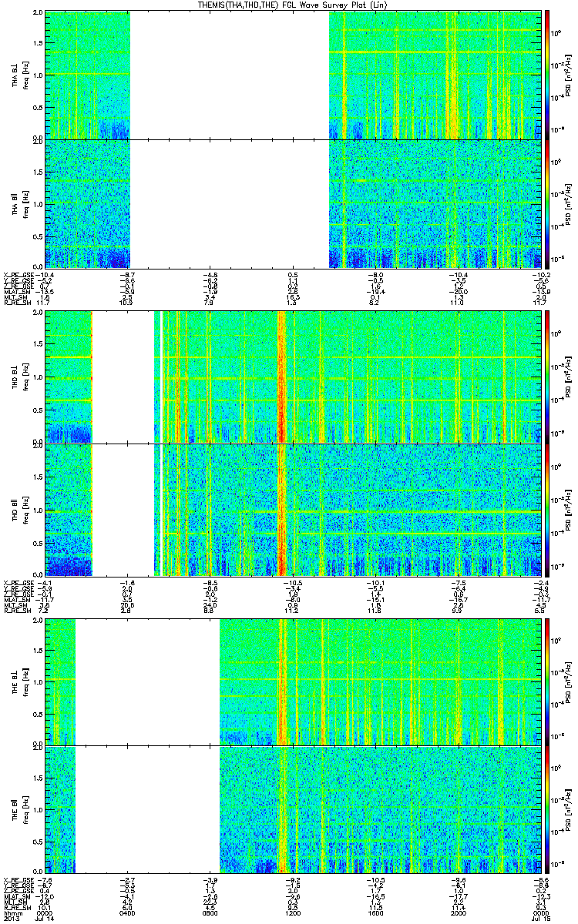This screenshot has height=924, width=578.
Task: Click the THD BII PSD color bar
Action: tap(547, 509)
